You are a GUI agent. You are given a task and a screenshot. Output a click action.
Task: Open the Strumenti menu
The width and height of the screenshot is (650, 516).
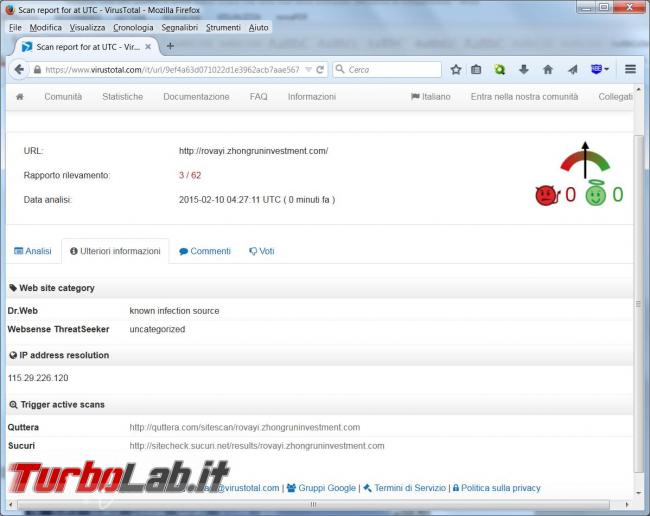[223, 27]
